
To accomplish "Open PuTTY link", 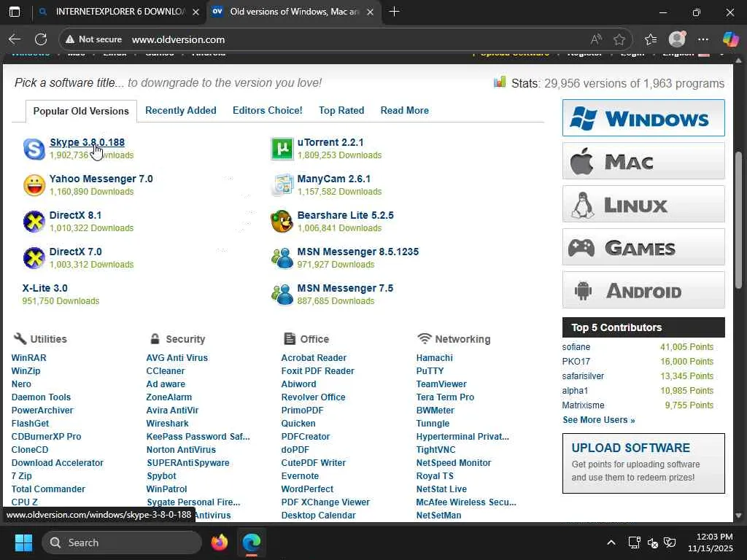I will coord(430,371).
